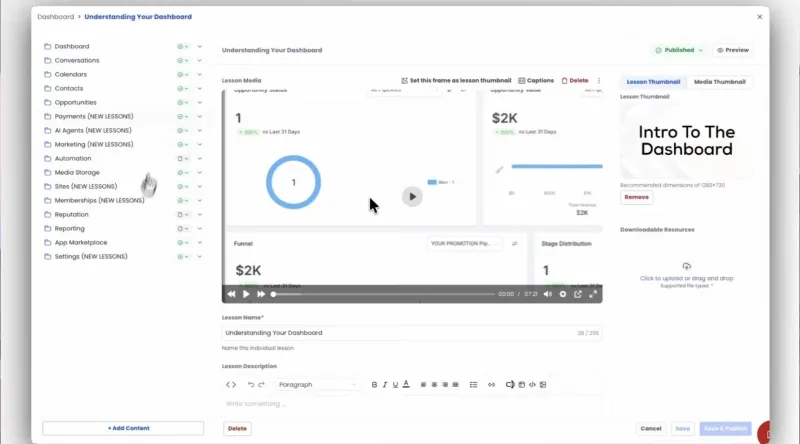Image resolution: width=800 pixels, height=444 pixels.
Task: Set this frame as lesson thumbnail
Action: point(456,81)
